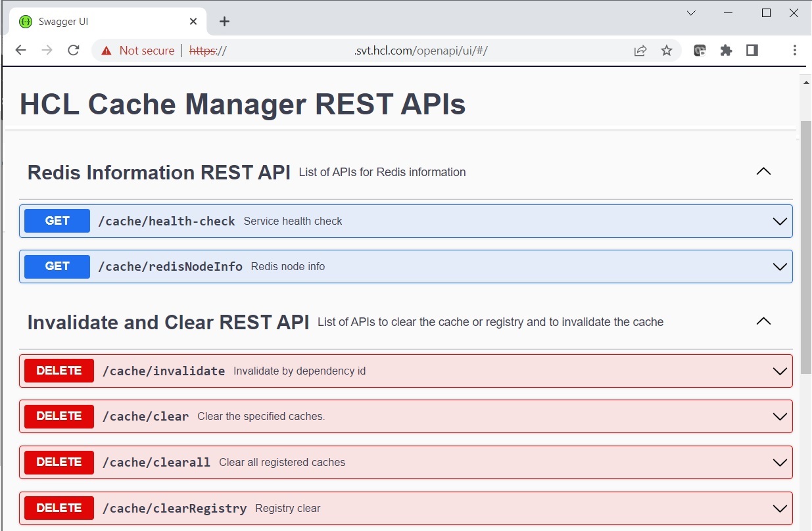The height and width of the screenshot is (531, 812).
Task: Click the DELETE button for /cache/invalidate
Action: point(59,371)
